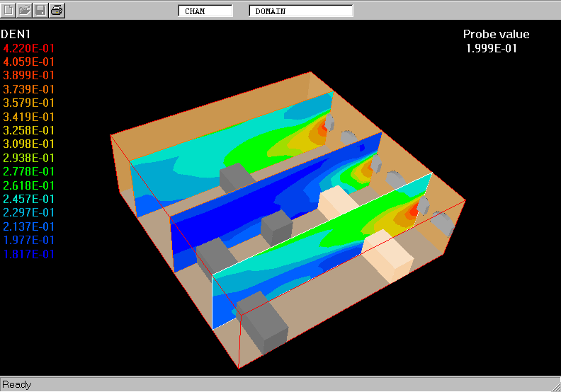
Task: Click the large gray block at front corner
Action: (265, 329)
